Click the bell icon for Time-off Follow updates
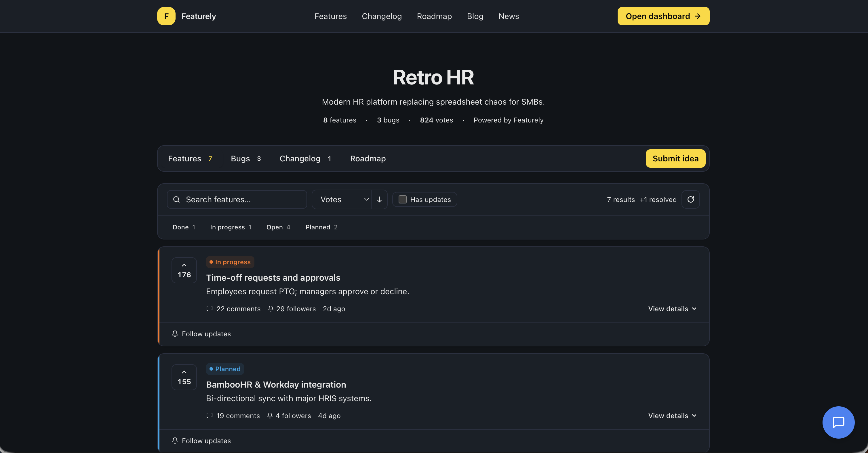This screenshot has height=453, width=868. (x=175, y=334)
